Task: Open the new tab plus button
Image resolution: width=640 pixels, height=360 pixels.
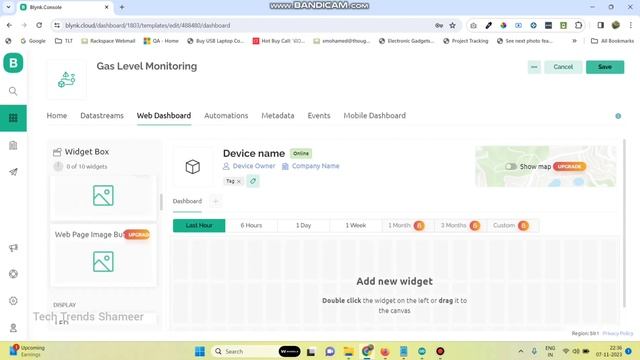Action: pyautogui.click(x=122, y=7)
